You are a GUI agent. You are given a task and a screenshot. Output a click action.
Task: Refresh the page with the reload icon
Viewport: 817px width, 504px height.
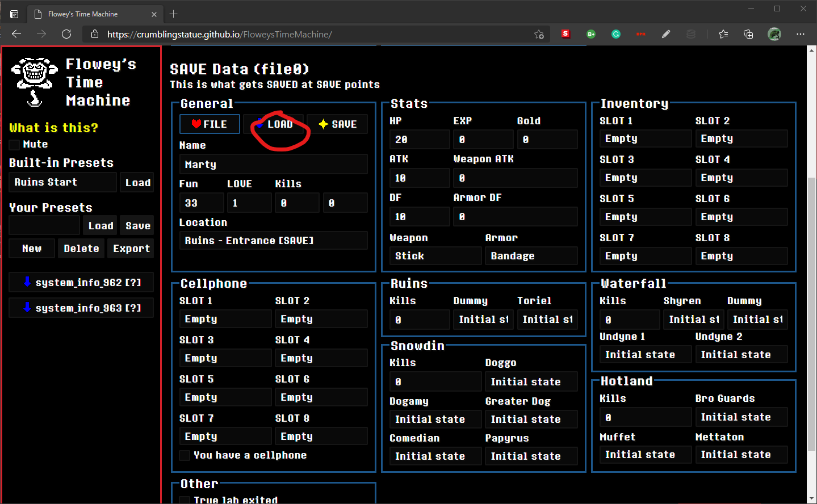(66, 34)
